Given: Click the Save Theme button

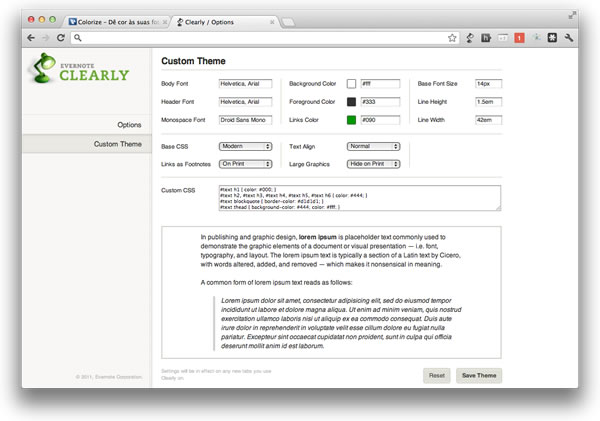Looking at the screenshot, I should coord(479,375).
